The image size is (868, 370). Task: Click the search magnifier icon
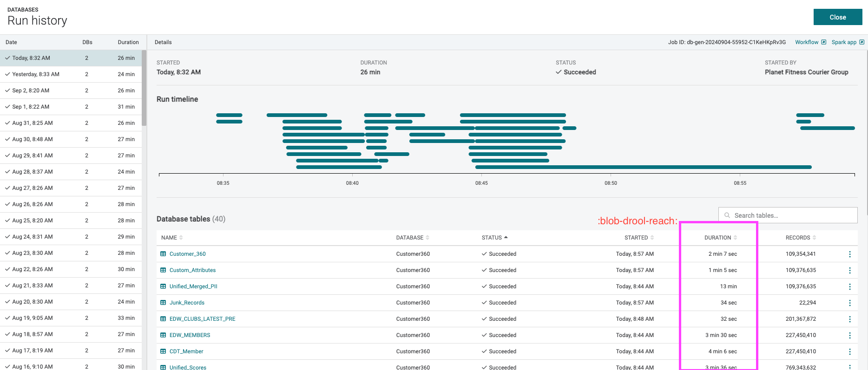click(727, 215)
